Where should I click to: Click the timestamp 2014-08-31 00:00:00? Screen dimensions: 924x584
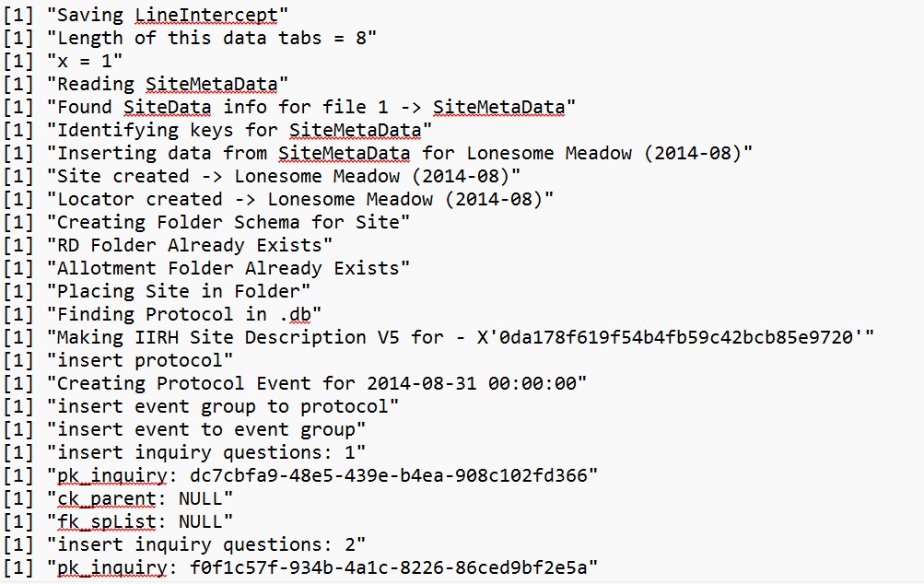point(476,383)
